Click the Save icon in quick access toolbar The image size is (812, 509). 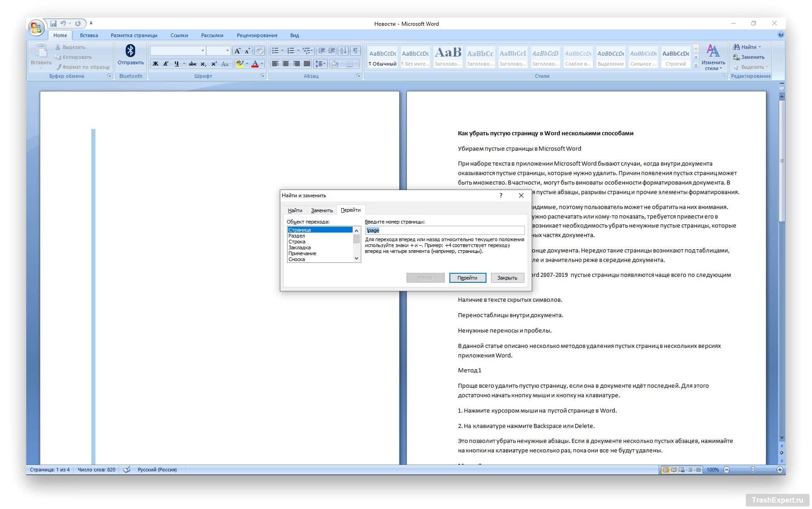tap(53, 24)
